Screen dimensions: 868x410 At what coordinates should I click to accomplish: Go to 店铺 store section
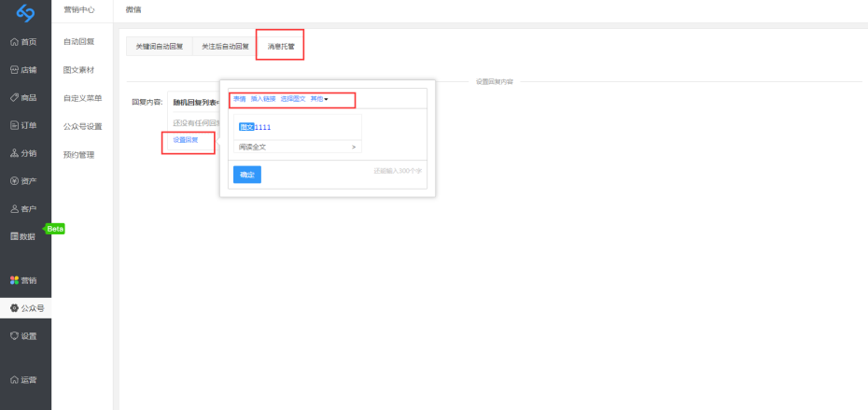pos(25,70)
